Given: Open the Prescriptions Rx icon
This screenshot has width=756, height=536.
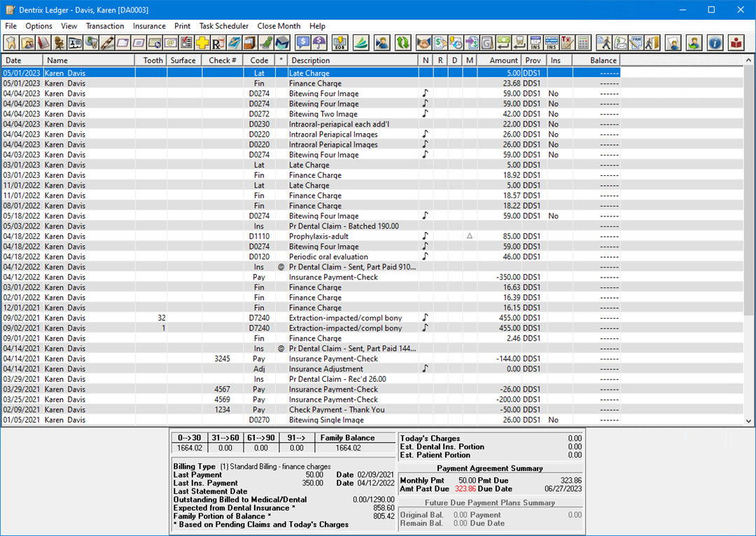Looking at the screenshot, I should [217, 43].
